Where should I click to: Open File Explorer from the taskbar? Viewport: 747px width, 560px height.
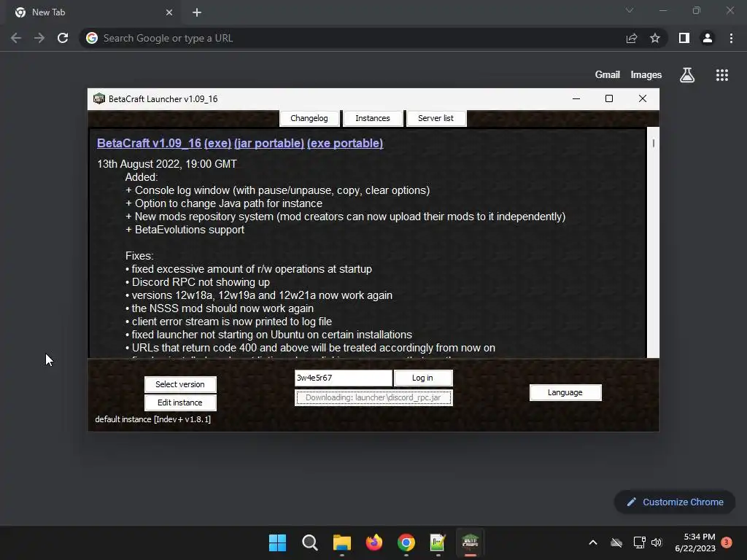341,542
